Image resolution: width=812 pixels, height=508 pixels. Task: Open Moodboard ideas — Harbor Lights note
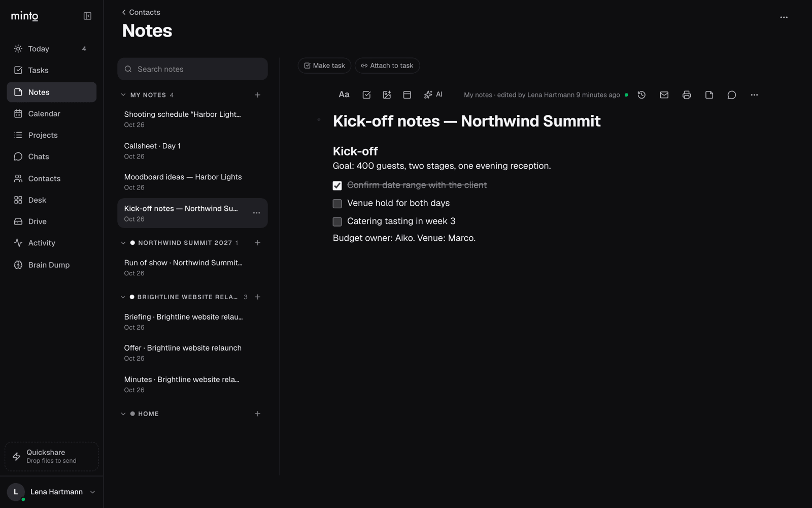pos(192,182)
